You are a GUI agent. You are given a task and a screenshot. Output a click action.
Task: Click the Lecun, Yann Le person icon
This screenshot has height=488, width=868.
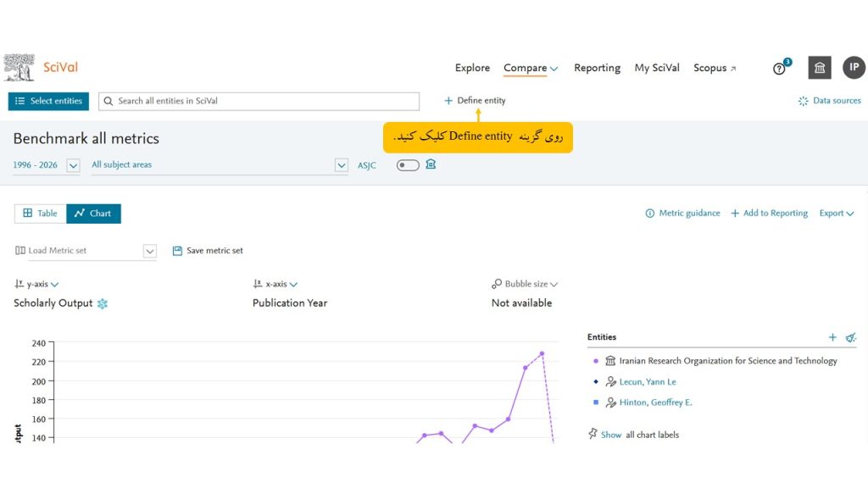pos(610,381)
